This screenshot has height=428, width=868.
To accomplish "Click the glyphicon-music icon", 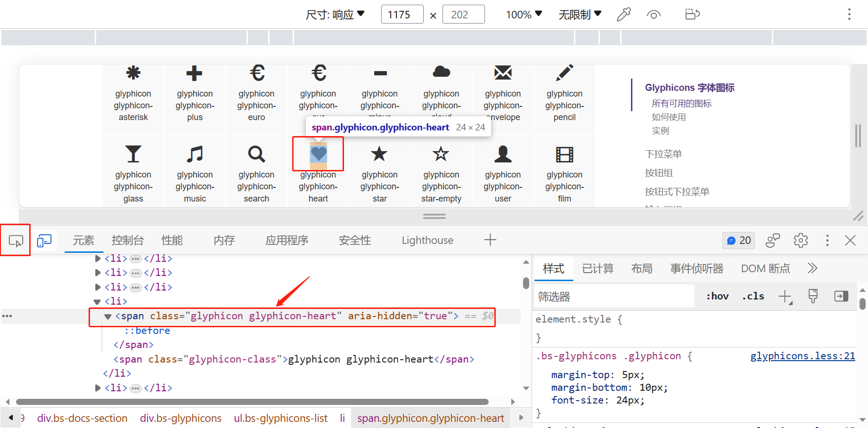I will (195, 154).
